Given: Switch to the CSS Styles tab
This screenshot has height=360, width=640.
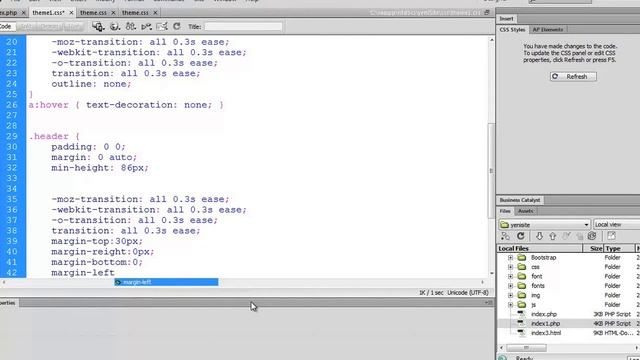Looking at the screenshot, I should [512, 29].
